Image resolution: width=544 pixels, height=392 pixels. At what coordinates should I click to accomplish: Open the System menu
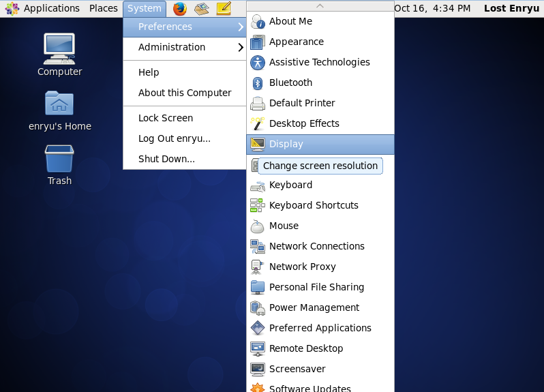click(145, 8)
